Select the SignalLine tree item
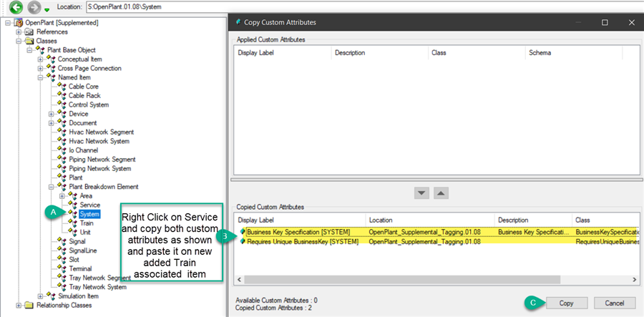This screenshot has width=644, height=317. click(84, 250)
